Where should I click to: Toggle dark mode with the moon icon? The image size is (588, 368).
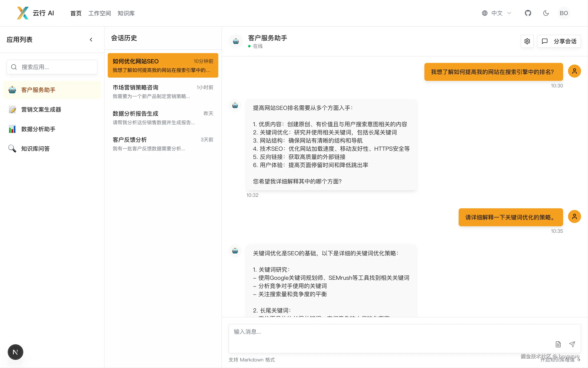[x=546, y=13]
